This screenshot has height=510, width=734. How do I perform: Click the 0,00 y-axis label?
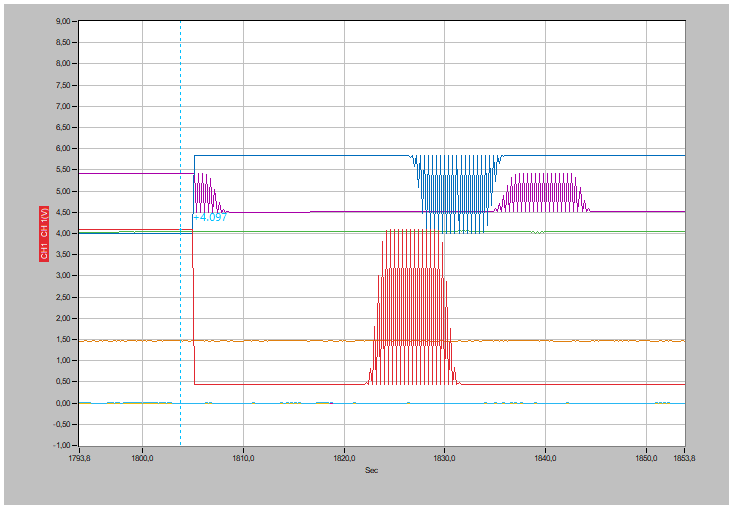tap(63, 403)
